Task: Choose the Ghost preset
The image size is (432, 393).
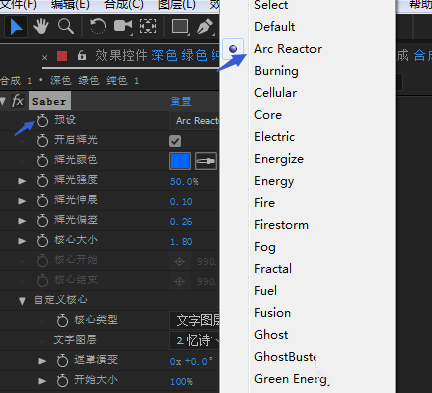Action: point(271,335)
